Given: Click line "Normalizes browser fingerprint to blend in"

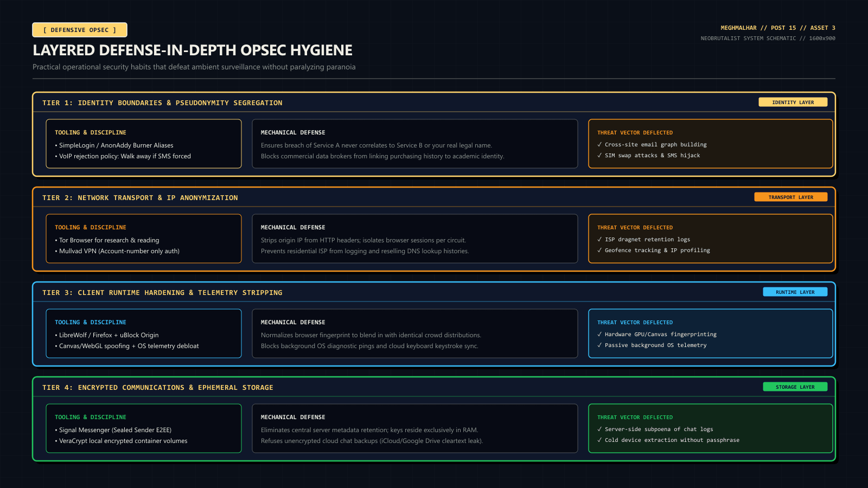Looking at the screenshot, I should 371,335.
